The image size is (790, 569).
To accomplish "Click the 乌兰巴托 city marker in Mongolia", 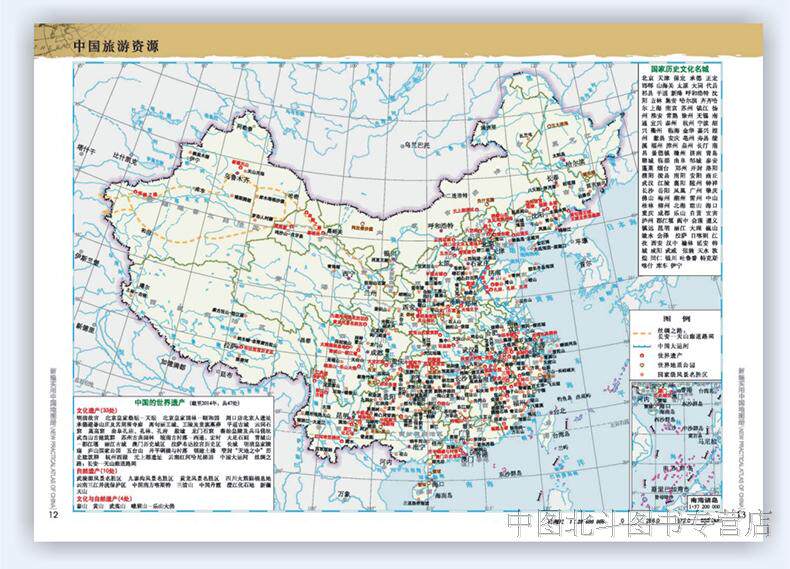I will click(403, 145).
